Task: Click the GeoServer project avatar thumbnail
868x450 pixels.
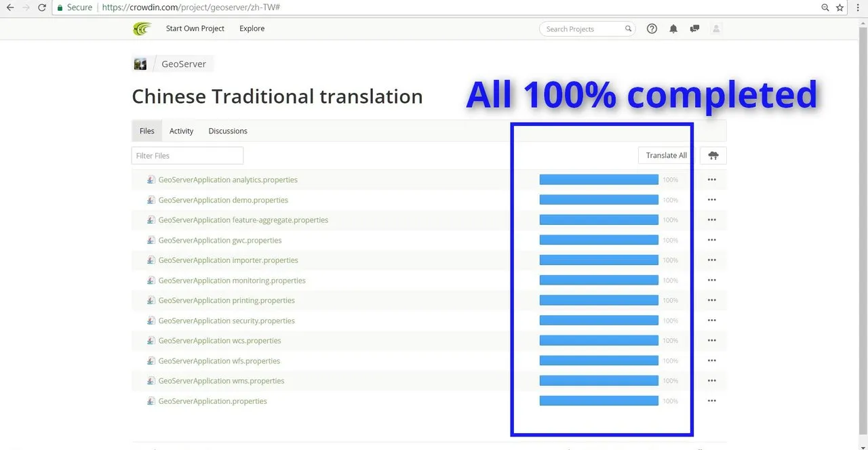Action: tap(140, 64)
